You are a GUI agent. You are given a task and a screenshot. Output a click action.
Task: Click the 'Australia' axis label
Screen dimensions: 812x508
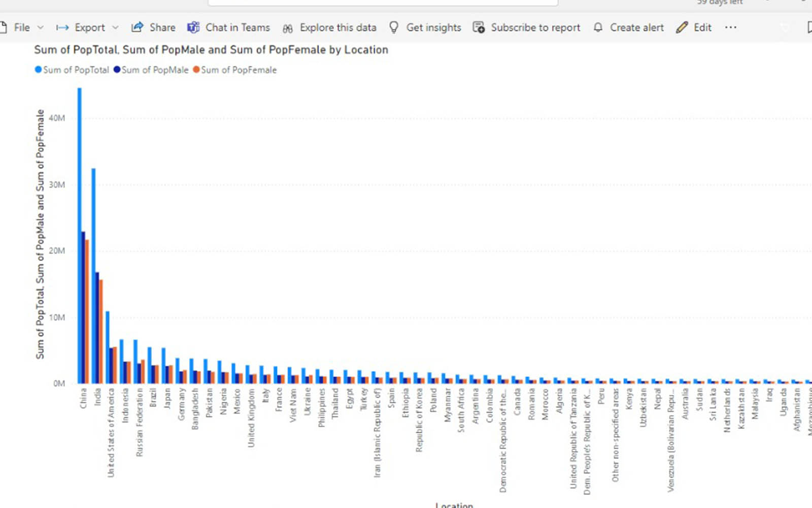pos(685,404)
